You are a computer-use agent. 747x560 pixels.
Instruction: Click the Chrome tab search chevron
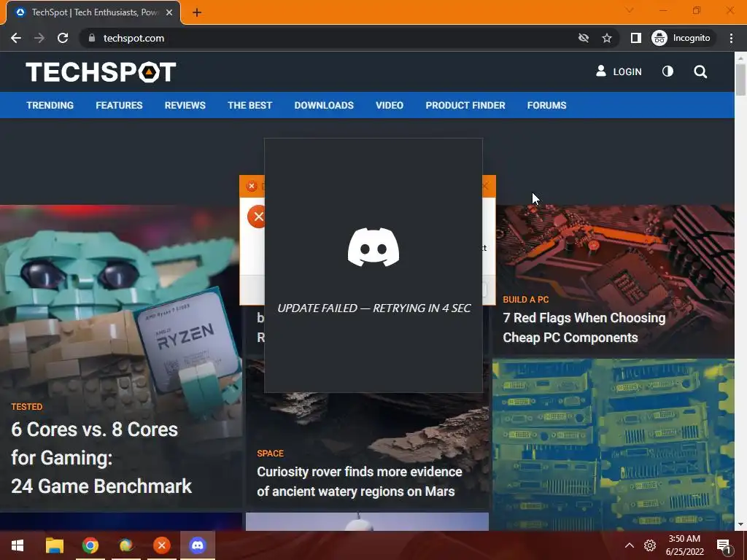click(629, 10)
